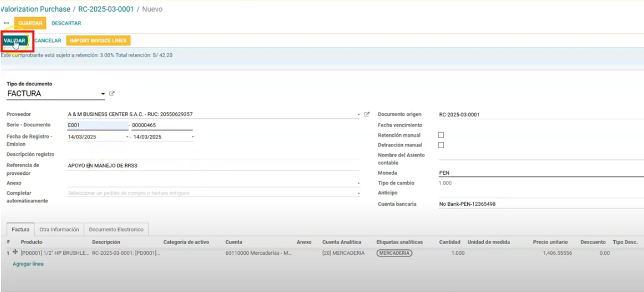Enable the Detracción manual checkbox

(441, 145)
